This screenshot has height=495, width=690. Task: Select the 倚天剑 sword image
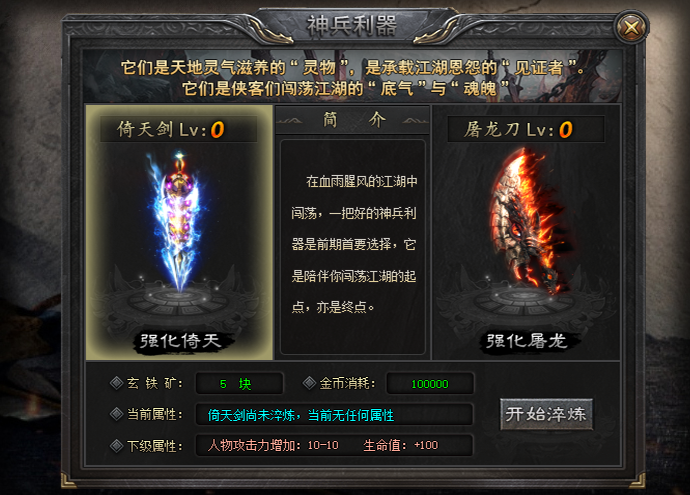point(178,222)
